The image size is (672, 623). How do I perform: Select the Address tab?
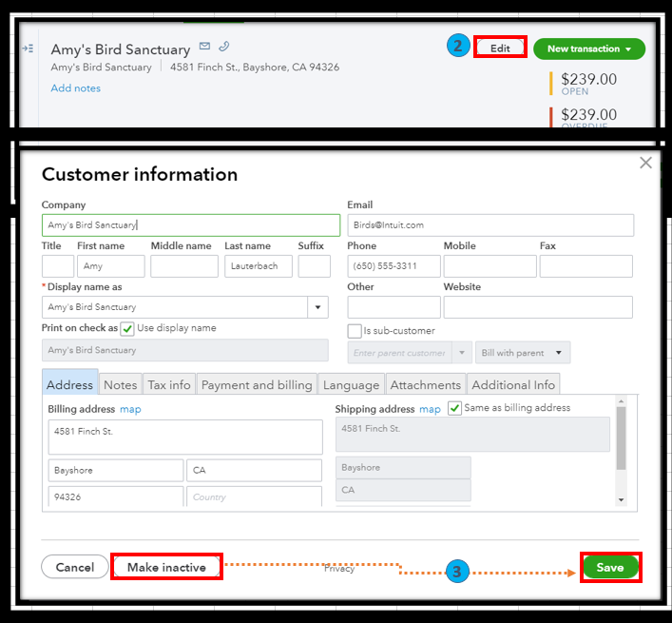(69, 382)
